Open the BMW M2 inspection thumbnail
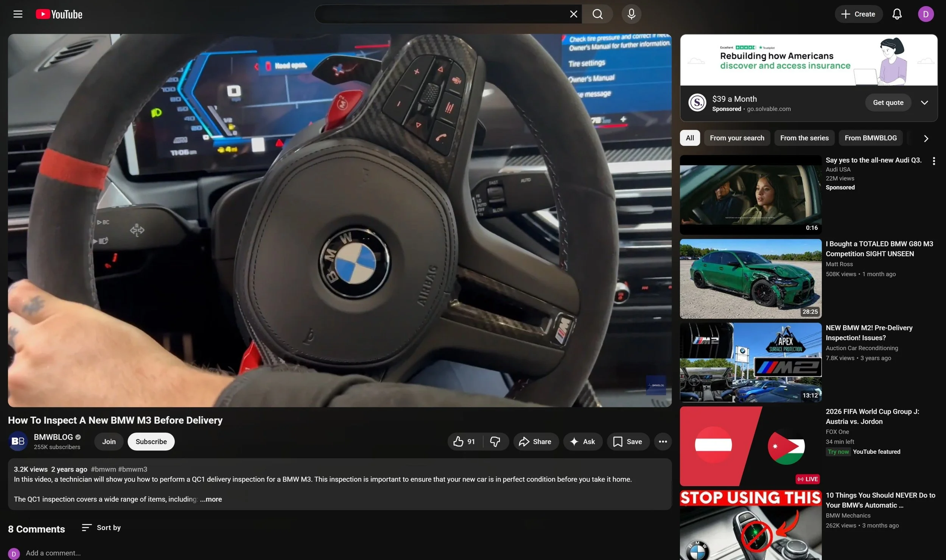Screen dimensions: 946x560 [750, 362]
